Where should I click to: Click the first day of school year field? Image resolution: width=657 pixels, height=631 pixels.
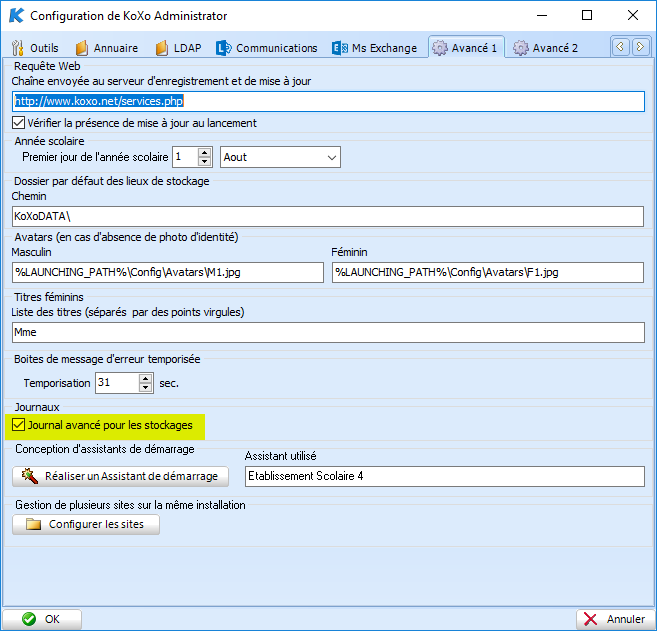[185, 157]
